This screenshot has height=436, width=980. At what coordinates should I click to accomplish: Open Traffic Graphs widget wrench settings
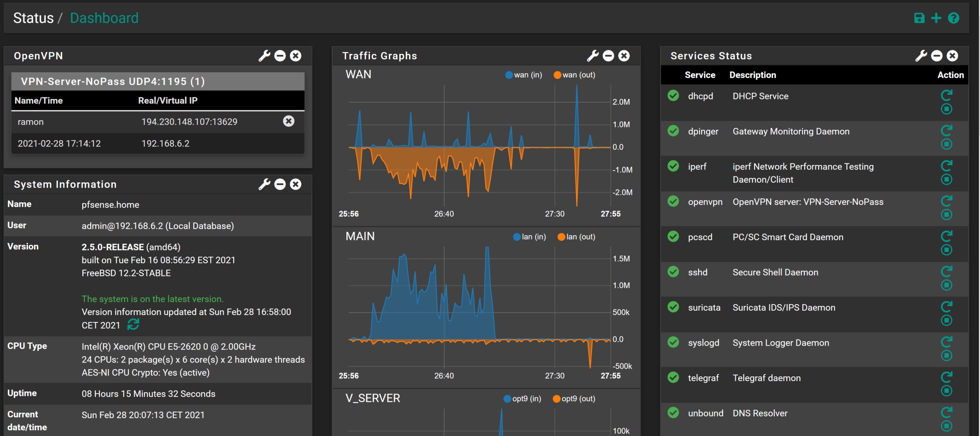(x=593, y=56)
